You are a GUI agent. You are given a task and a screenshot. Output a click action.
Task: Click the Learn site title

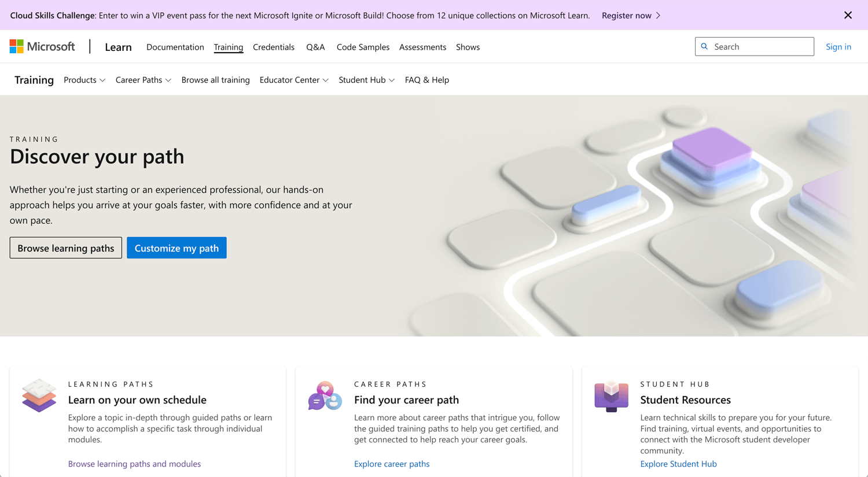pyautogui.click(x=119, y=47)
